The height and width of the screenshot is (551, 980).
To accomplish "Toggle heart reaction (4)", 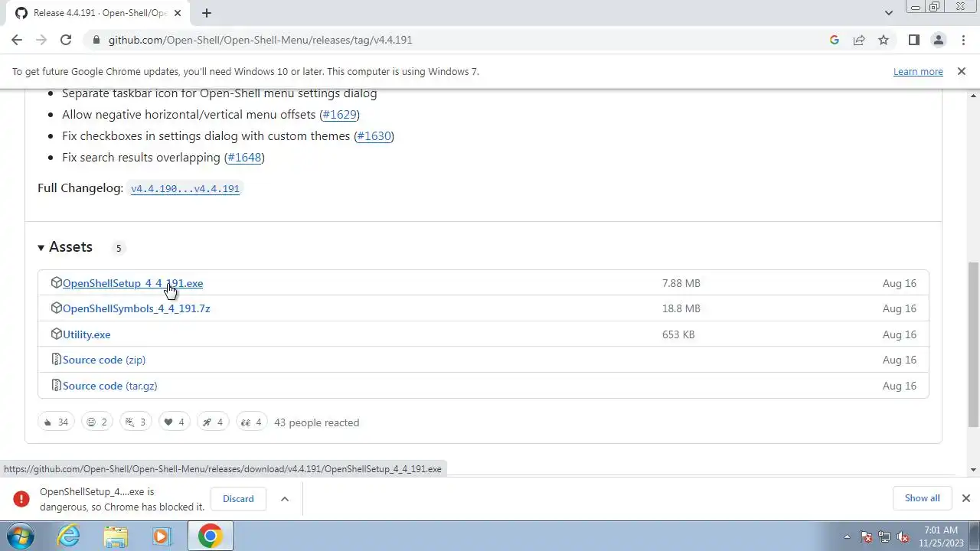I will [174, 422].
